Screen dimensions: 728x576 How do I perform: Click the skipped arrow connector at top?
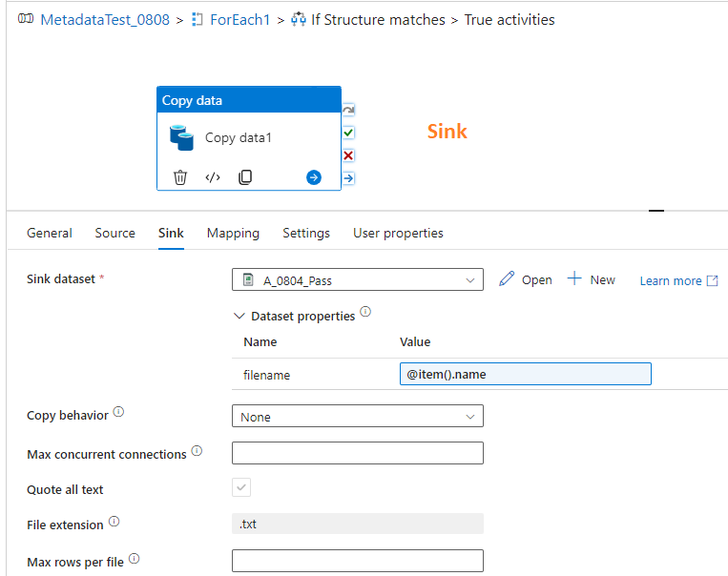(348, 110)
